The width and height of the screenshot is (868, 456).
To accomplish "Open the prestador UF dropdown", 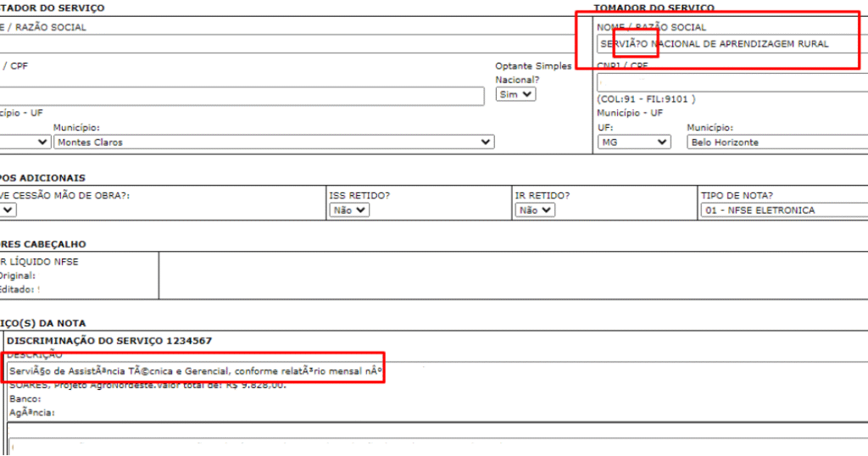I will (21, 142).
